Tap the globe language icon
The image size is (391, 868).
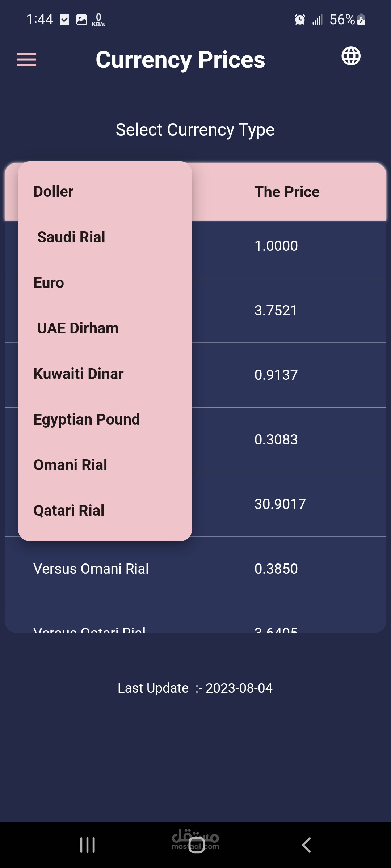(351, 56)
